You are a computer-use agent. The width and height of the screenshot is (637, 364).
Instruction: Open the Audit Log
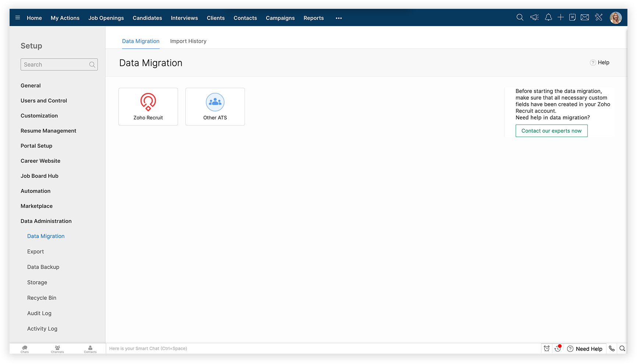(x=39, y=313)
